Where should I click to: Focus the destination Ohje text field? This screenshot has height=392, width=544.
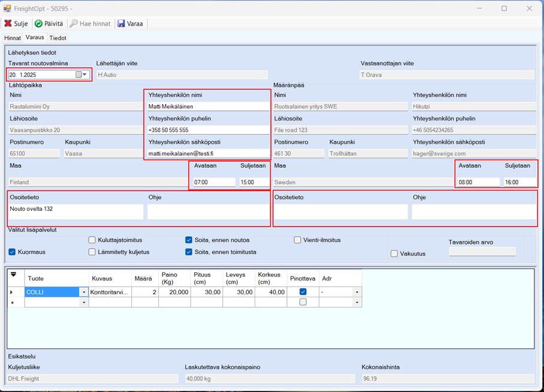pos(474,212)
